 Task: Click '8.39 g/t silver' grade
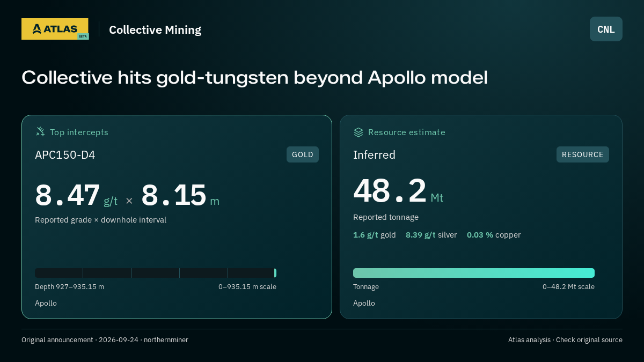431,235
